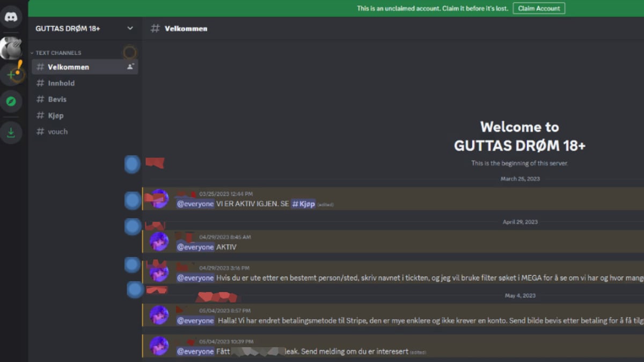Collapse the TEXT CHANNELS category

click(56, 53)
